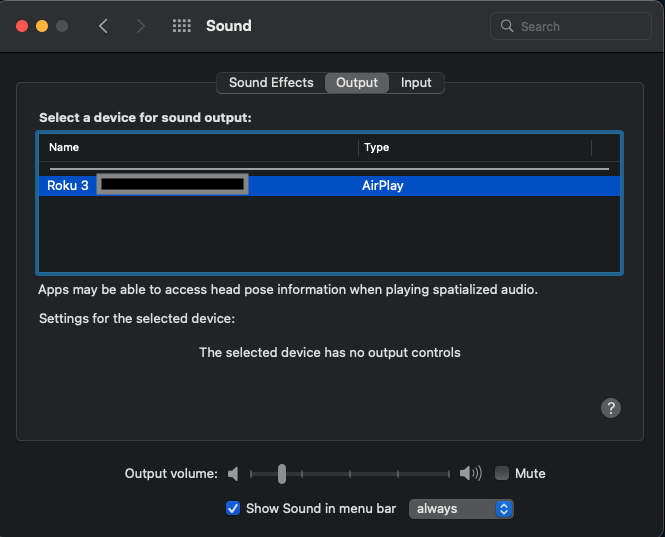This screenshot has height=537, width=665.
Task: Click the magnifying glass search icon
Action: 508,26
